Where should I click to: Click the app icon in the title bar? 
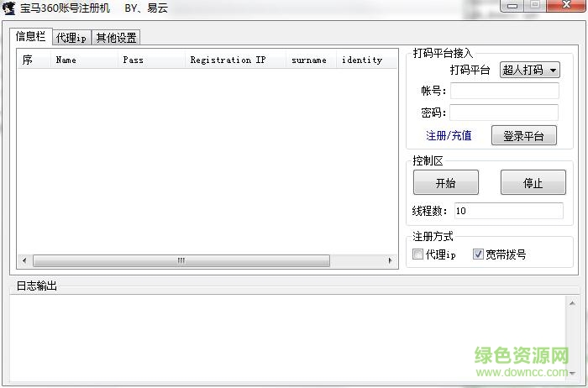point(8,8)
